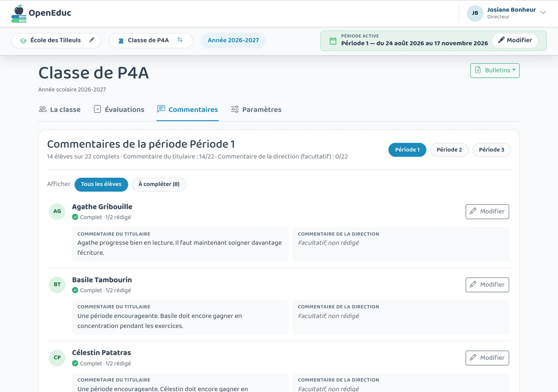The image size is (558, 392).
Task: Click the name Basile Tambourin
Action: coord(102,280)
